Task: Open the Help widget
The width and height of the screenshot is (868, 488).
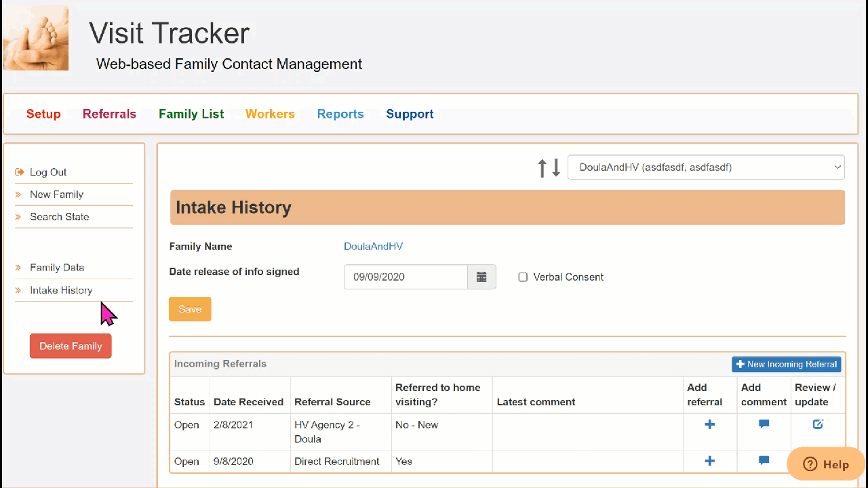Action: point(826,464)
